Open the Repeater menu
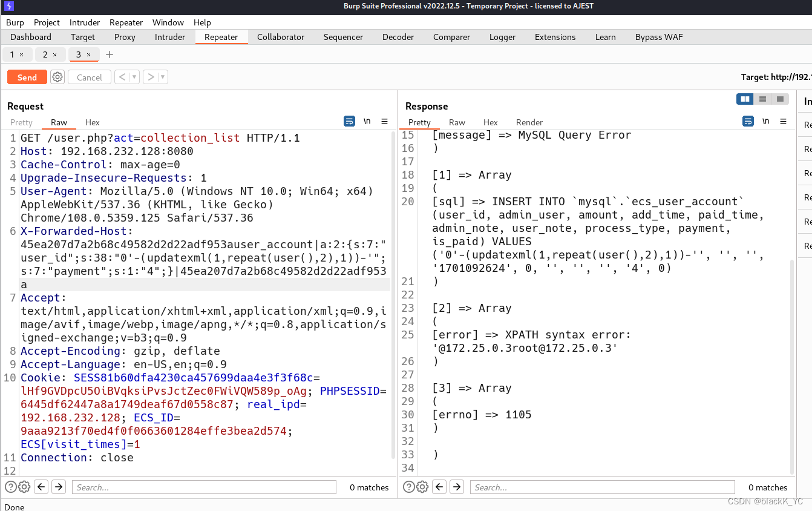812x511 pixels. pyautogui.click(x=126, y=22)
